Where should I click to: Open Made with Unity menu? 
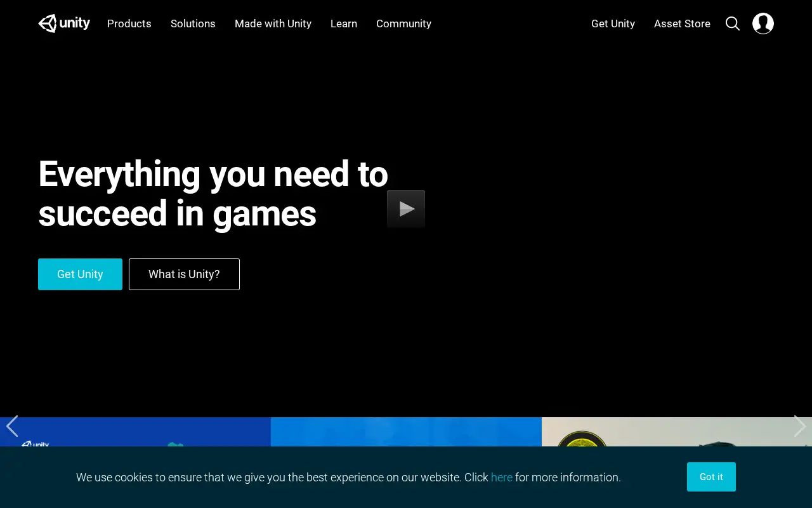click(273, 23)
